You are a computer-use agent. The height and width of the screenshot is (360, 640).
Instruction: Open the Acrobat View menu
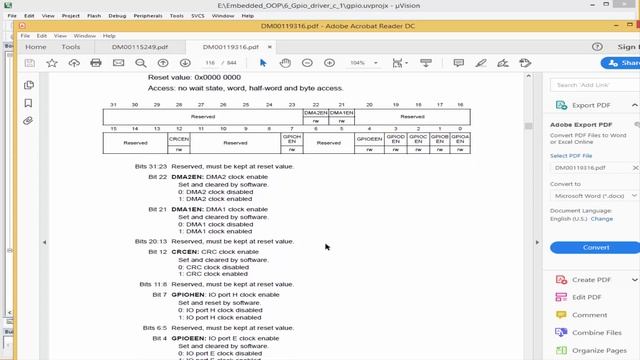click(x=60, y=36)
